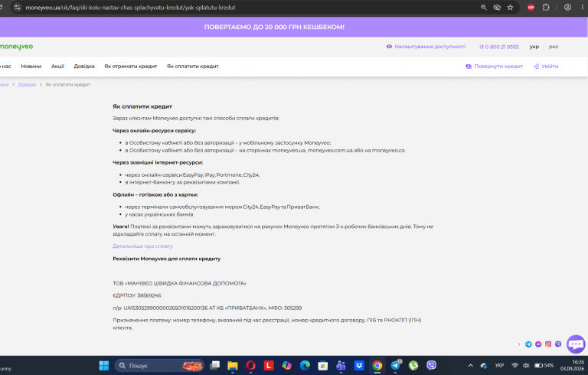The image size is (588, 375).
Task: Open Налаштування доступності accessibility settings
Action: pyautogui.click(x=426, y=47)
